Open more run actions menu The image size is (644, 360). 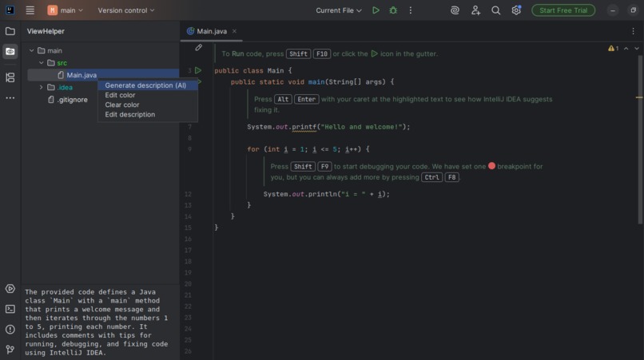[411, 10]
